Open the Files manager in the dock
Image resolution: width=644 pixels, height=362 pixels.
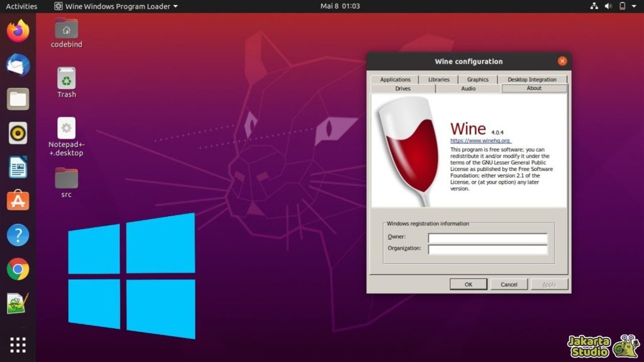[18, 99]
